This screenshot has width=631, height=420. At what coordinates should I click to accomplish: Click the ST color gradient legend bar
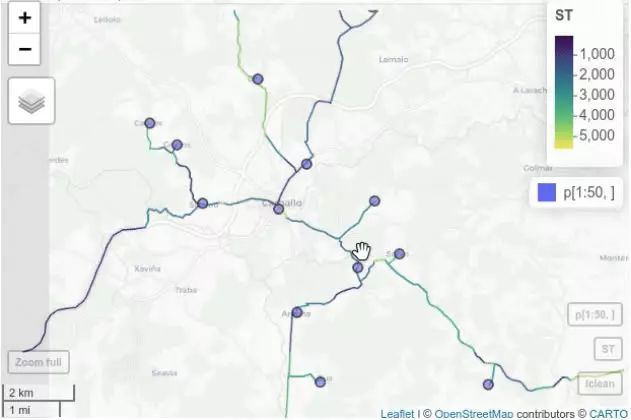coord(564,93)
